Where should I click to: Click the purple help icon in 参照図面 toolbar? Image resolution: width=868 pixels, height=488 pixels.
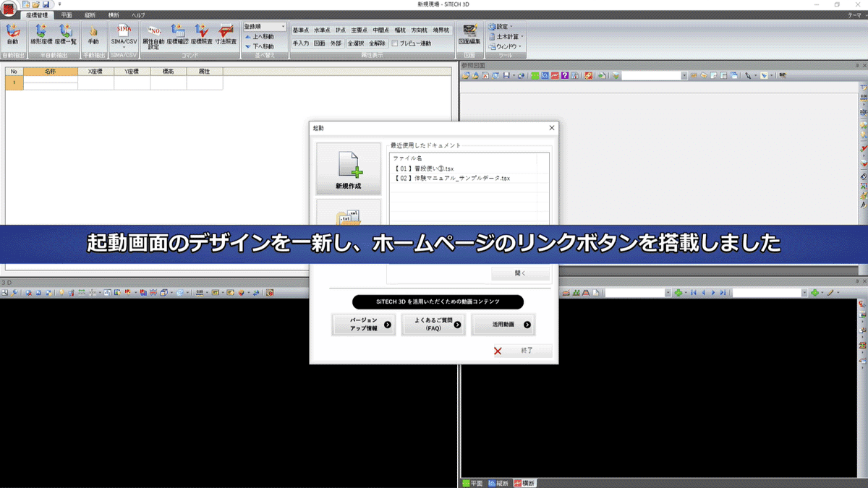coord(565,75)
